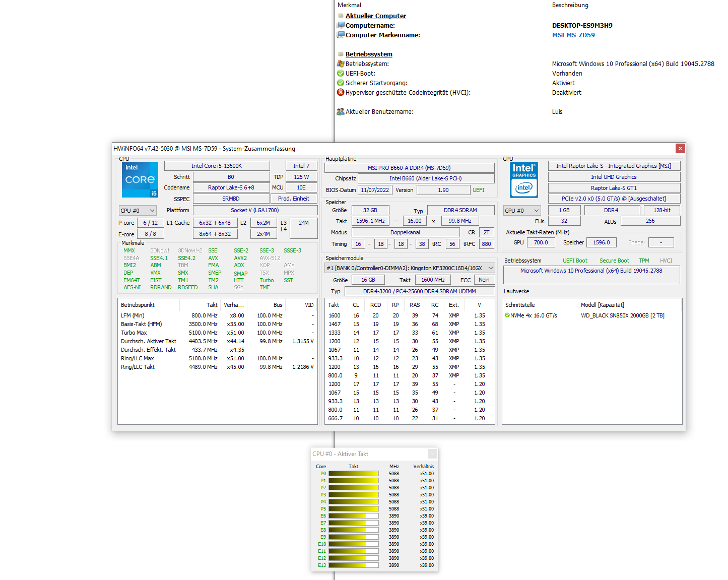Click the Aktueller Computer section icon
Screen dimensions: 728x580
[341, 16]
